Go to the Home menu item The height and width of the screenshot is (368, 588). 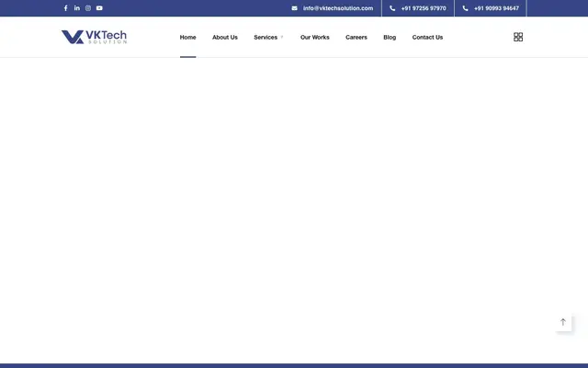click(187, 37)
